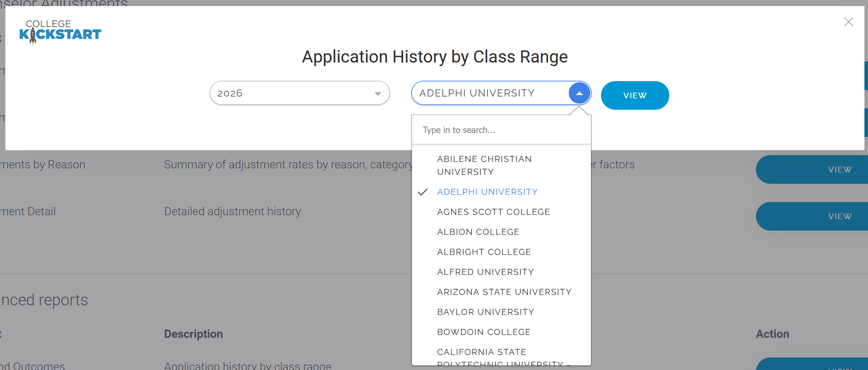Click VIEW for Adjustments by Reason row
This screenshot has height=370, width=868.
pos(812,169)
